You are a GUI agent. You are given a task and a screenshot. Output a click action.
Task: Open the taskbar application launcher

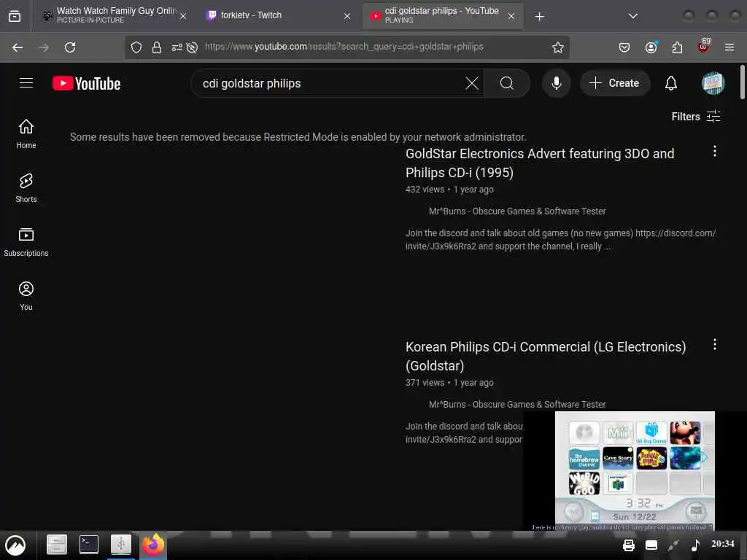(x=16, y=545)
